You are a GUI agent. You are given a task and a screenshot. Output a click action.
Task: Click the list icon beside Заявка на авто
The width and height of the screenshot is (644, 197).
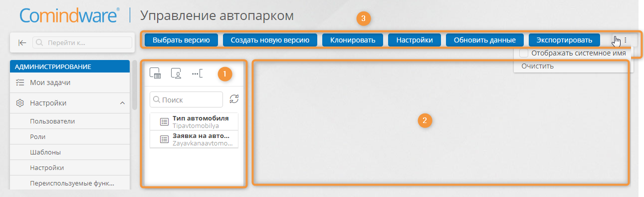pos(164,139)
